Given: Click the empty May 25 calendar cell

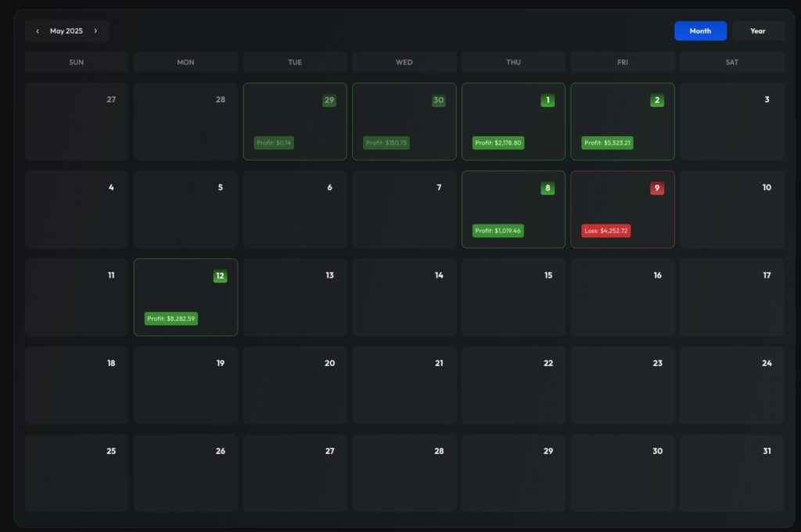Looking at the screenshot, I should click(76, 473).
